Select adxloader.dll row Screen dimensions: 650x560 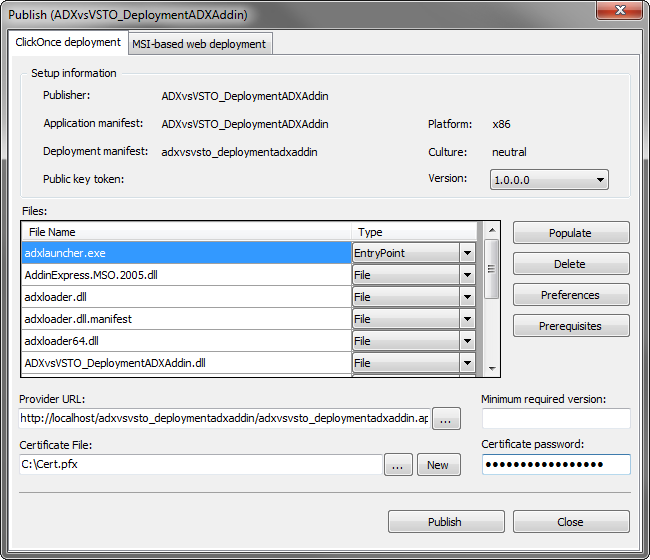coord(187,297)
